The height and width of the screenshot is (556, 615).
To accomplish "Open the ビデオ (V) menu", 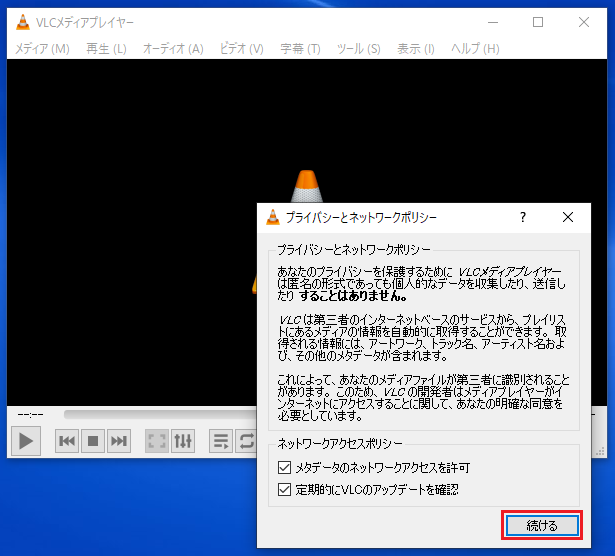I will pyautogui.click(x=242, y=49).
